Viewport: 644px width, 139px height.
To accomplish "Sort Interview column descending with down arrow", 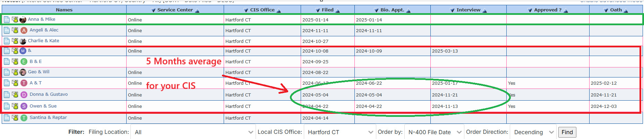I will pos(452,10).
